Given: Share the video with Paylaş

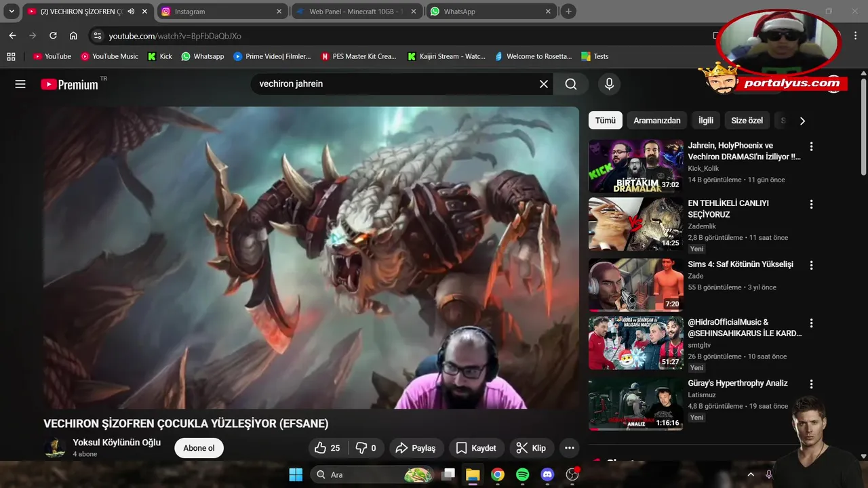Looking at the screenshot, I should click(416, 448).
